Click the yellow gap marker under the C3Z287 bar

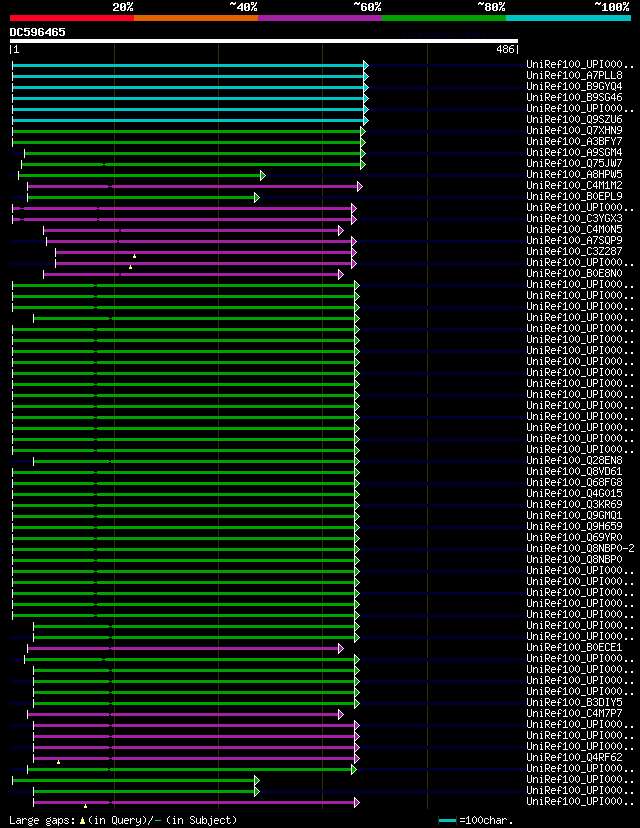[x=134, y=256]
